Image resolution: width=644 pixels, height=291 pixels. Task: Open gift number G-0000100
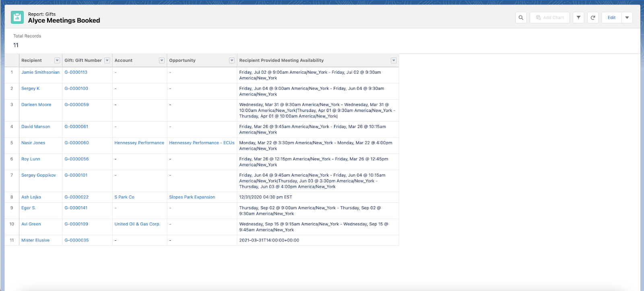pyautogui.click(x=76, y=89)
